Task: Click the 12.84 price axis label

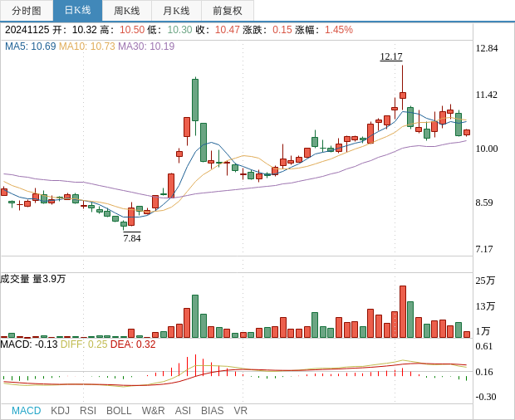Action: coord(487,48)
